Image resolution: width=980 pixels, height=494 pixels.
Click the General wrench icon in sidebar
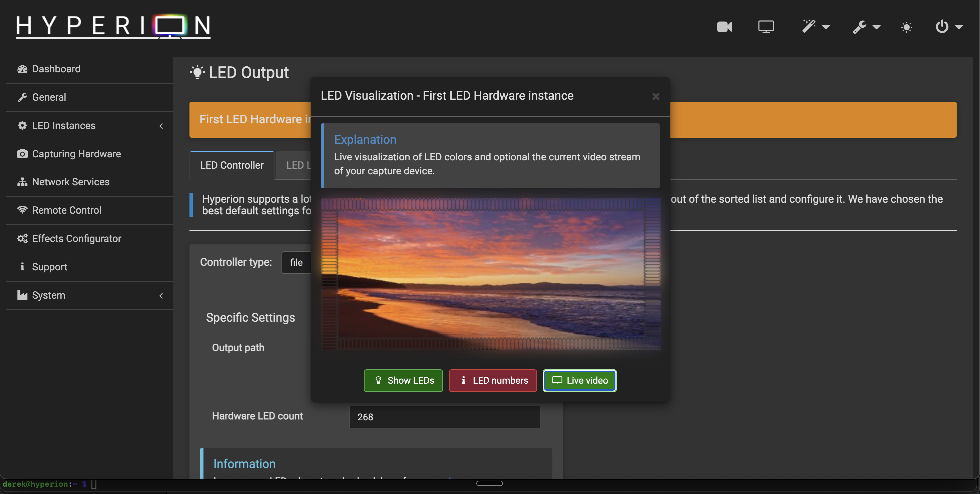point(22,97)
